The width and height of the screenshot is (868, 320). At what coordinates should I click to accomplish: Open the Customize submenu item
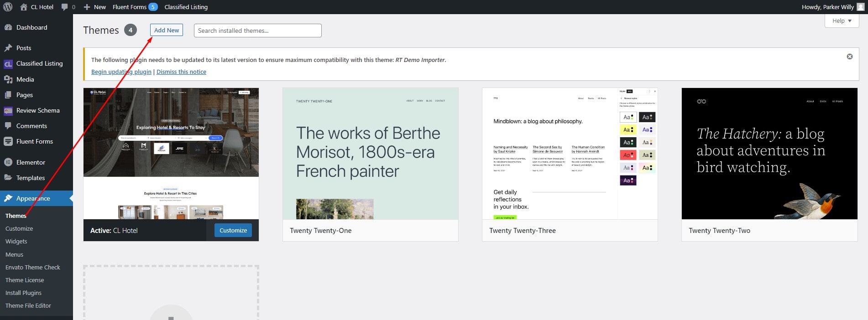point(19,228)
